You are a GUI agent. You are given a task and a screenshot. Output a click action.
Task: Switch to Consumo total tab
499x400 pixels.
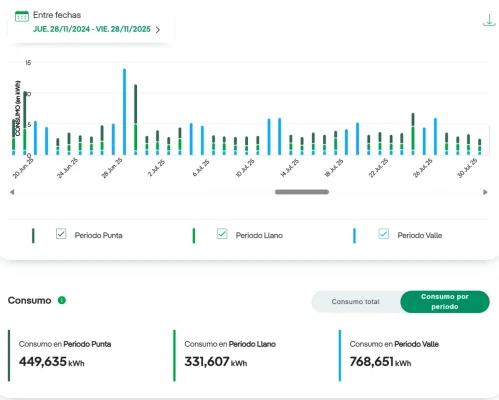(355, 302)
